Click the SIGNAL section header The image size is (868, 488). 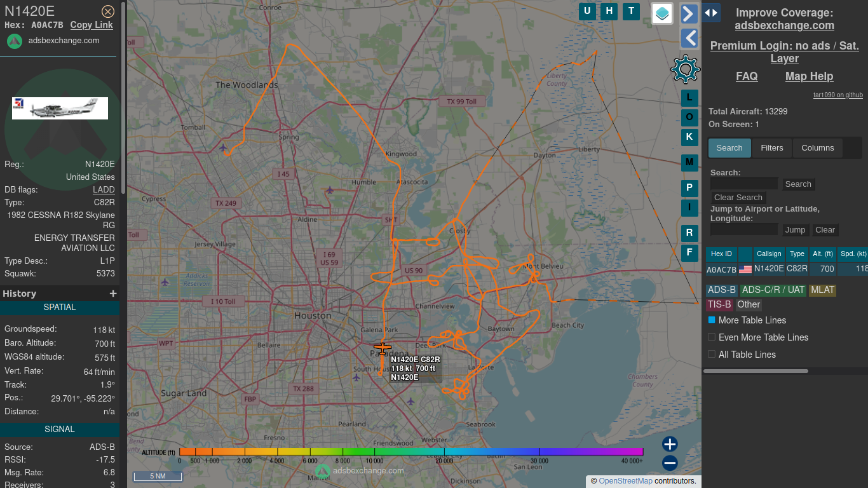coord(60,430)
